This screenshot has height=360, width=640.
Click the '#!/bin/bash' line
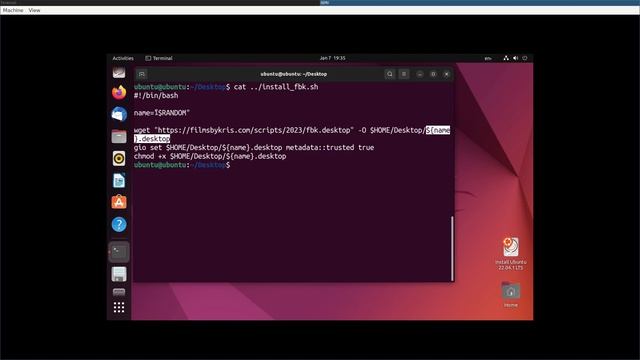[x=156, y=96]
